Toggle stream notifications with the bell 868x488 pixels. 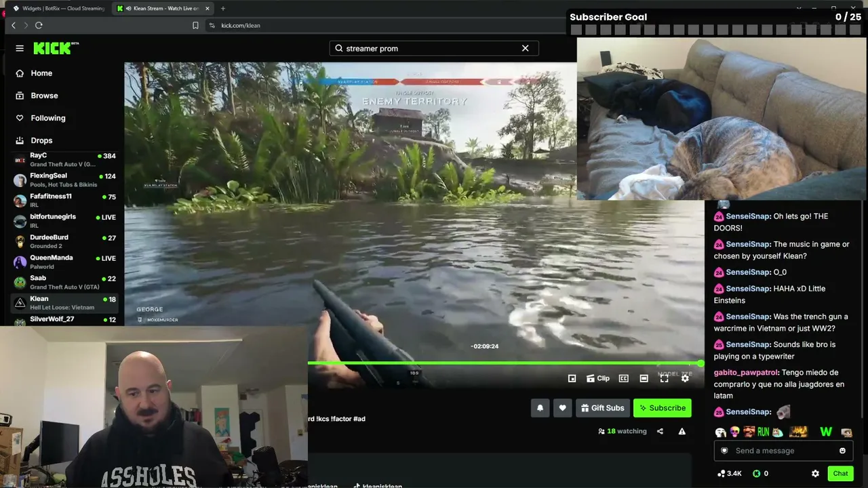click(x=540, y=408)
